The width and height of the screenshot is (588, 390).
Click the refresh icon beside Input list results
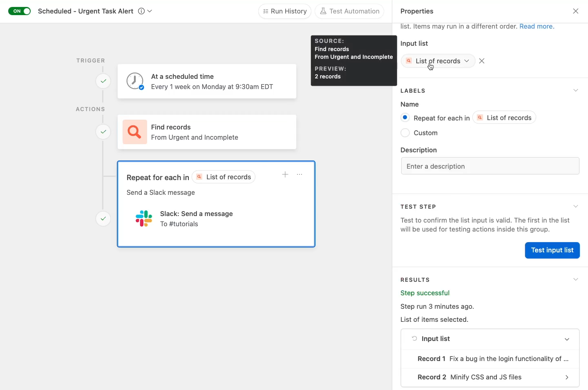click(414, 339)
